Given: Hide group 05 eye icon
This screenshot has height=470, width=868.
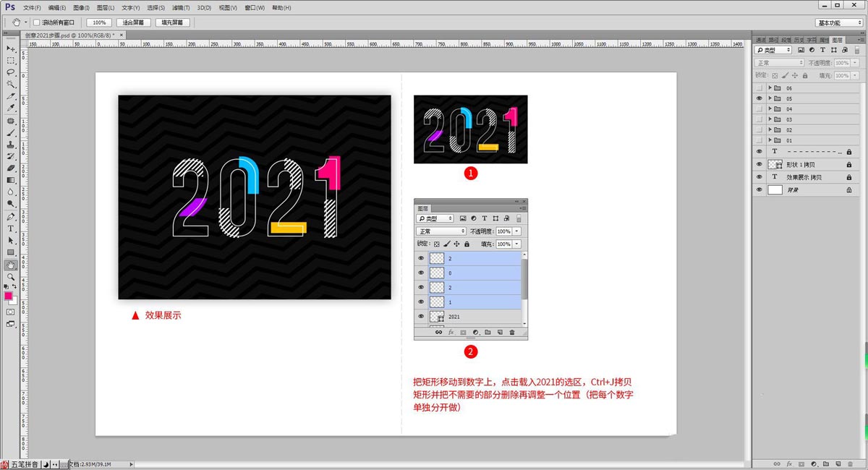Looking at the screenshot, I should click(x=759, y=98).
